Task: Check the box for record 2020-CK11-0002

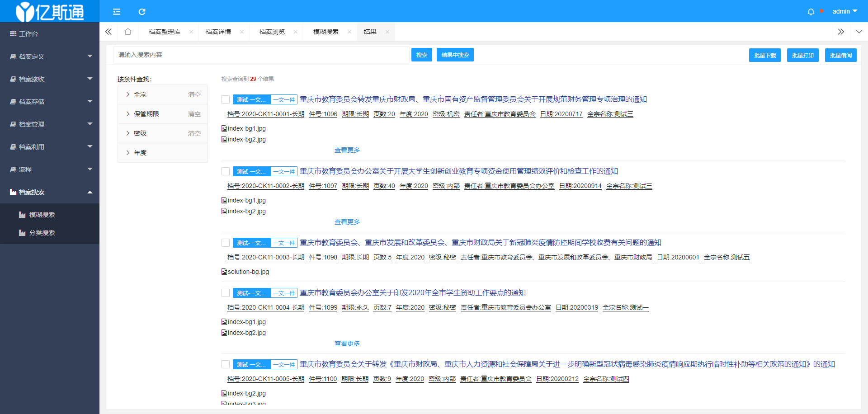Action: (x=226, y=171)
